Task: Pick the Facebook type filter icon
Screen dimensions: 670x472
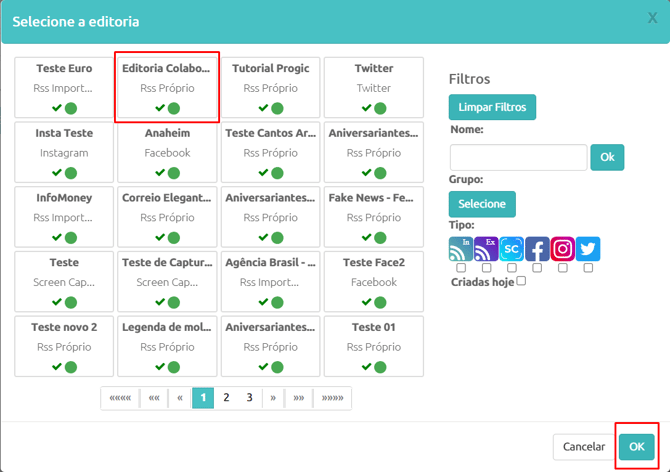Action: [x=537, y=249]
